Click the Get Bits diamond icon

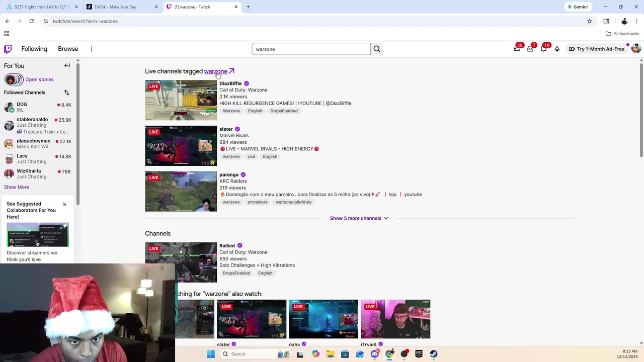point(557,49)
